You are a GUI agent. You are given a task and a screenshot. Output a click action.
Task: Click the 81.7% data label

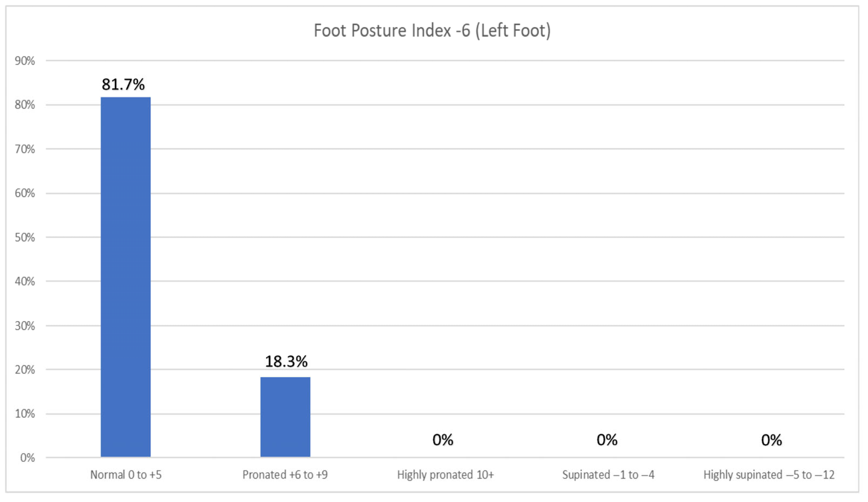tap(123, 84)
